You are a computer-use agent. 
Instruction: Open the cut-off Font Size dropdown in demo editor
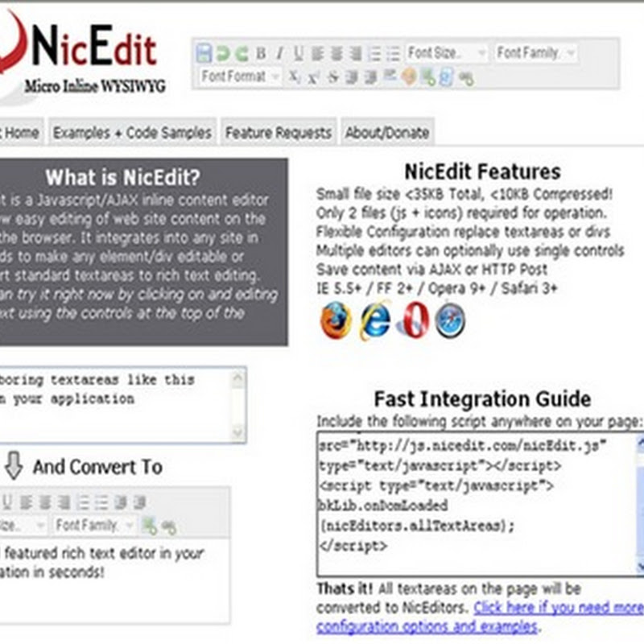click(23, 526)
